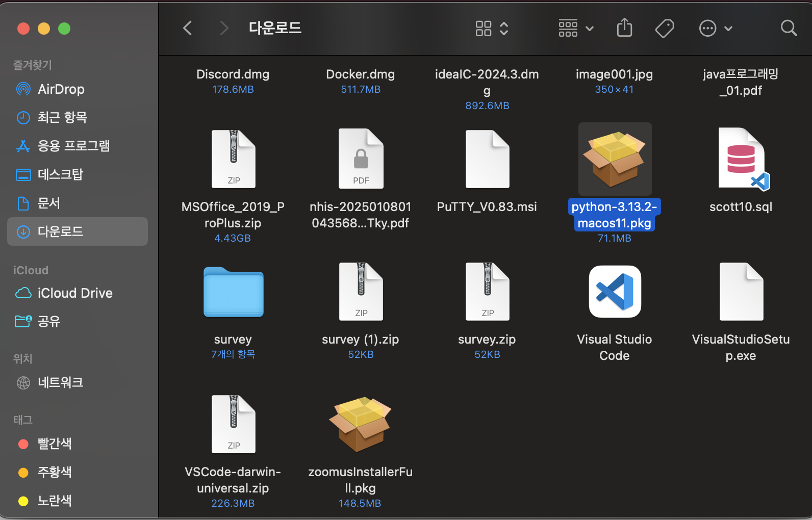The width and height of the screenshot is (812, 520).
Task: Open the search magnifier
Action: point(789,28)
